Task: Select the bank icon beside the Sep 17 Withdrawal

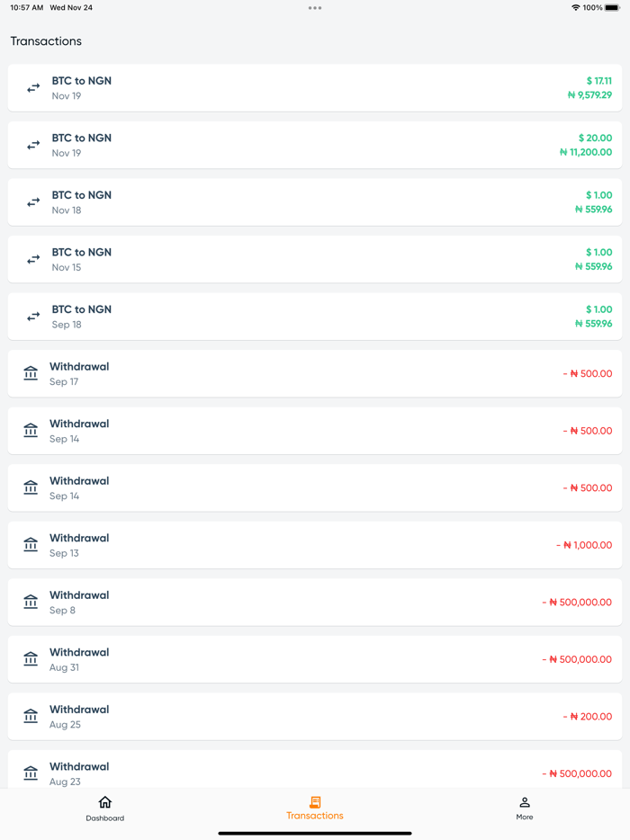Action: (30, 372)
